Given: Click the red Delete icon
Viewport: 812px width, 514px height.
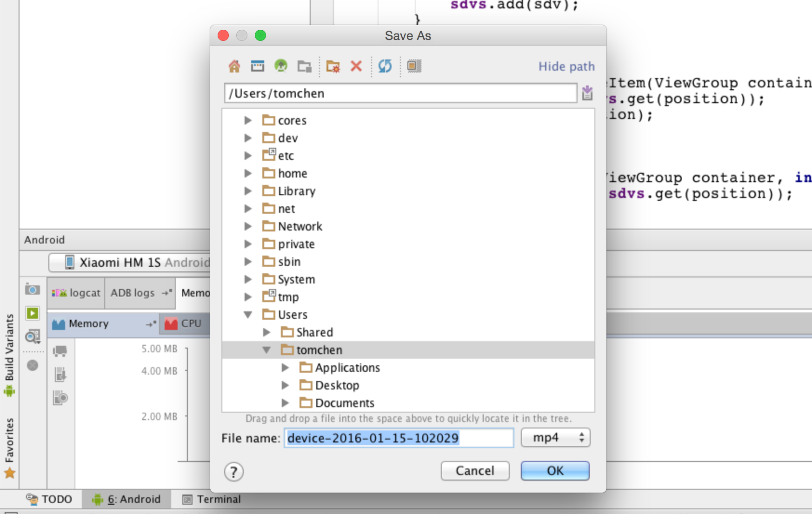Looking at the screenshot, I should click(x=356, y=66).
